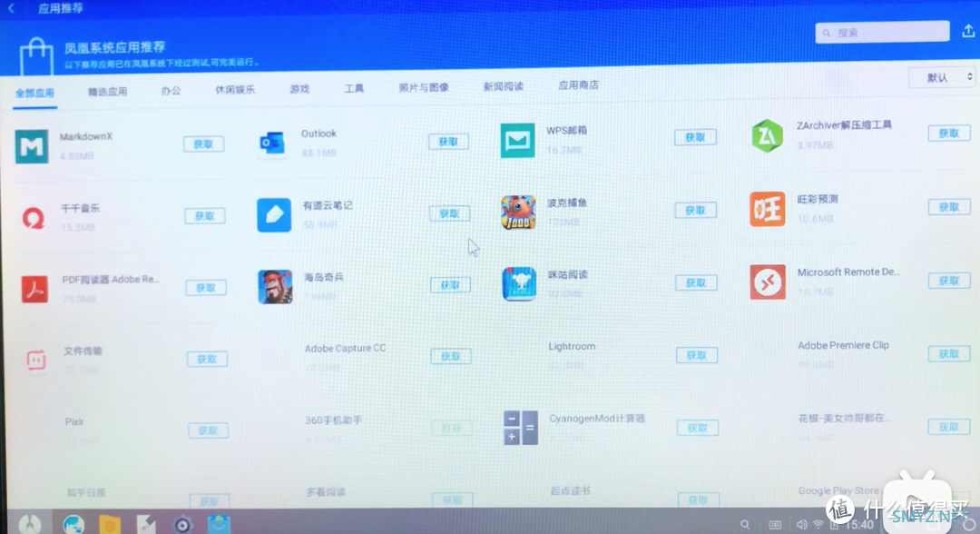Open the start menu in the taskbar

[29, 524]
